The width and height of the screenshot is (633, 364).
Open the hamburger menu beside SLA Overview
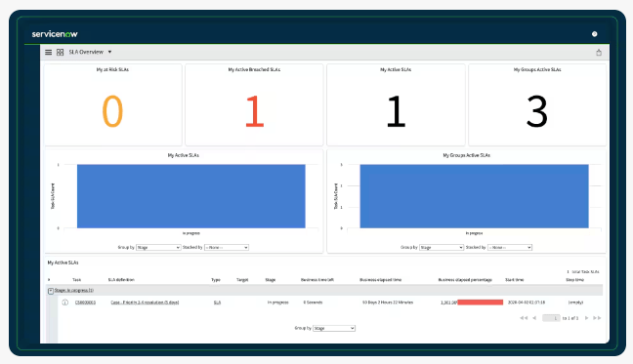tap(49, 52)
